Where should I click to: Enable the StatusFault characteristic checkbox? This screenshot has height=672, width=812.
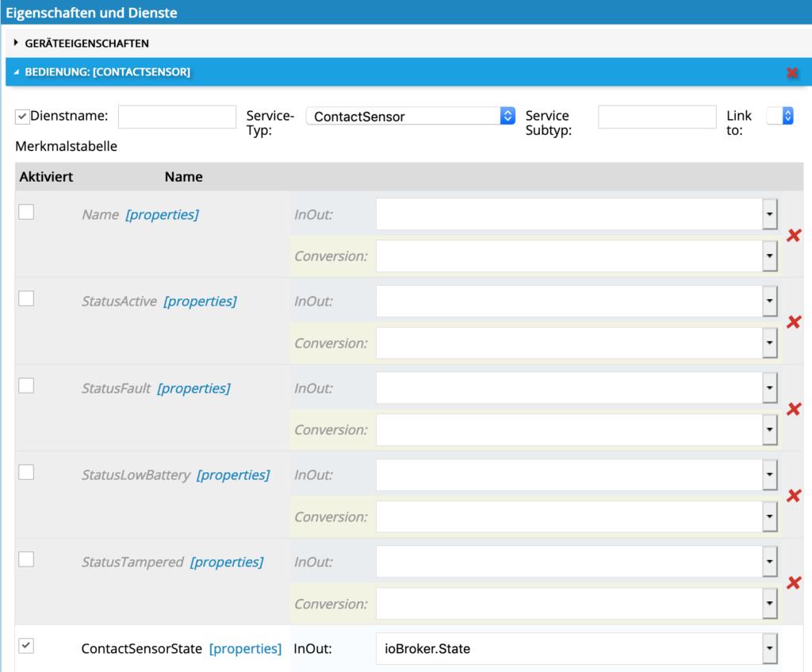click(26, 386)
